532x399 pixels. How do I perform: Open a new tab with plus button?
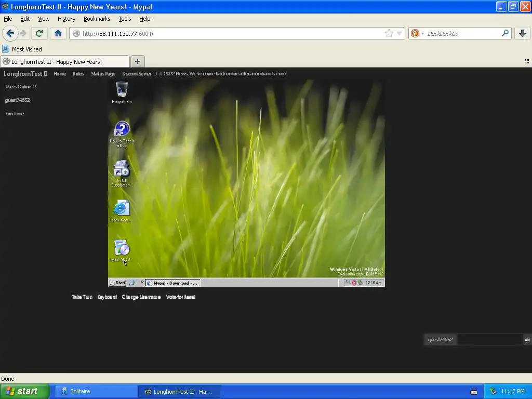click(137, 61)
